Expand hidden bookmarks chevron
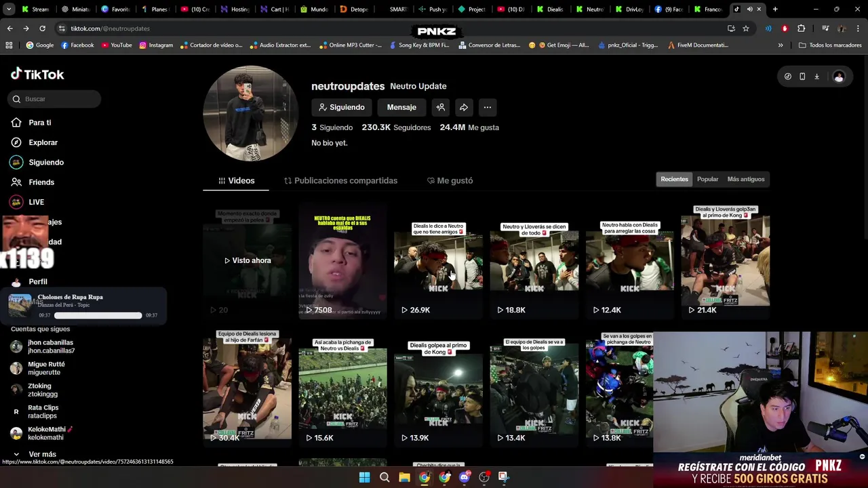Screen dimensions: 868x488 [781, 45]
